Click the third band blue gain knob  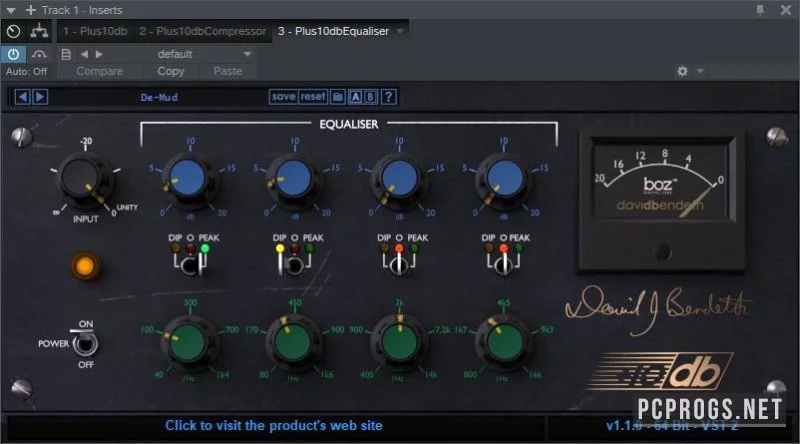pyautogui.click(x=398, y=179)
